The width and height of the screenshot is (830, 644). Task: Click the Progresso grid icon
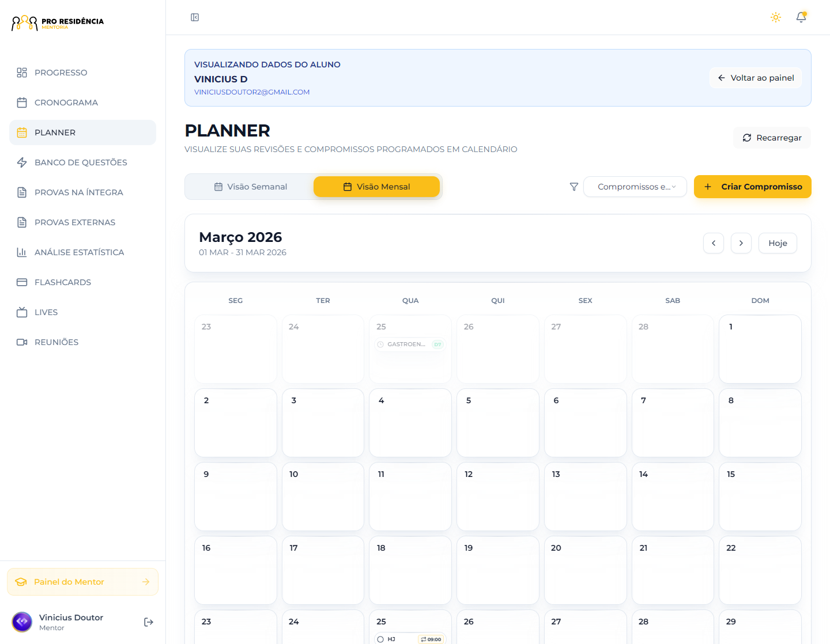coord(22,73)
